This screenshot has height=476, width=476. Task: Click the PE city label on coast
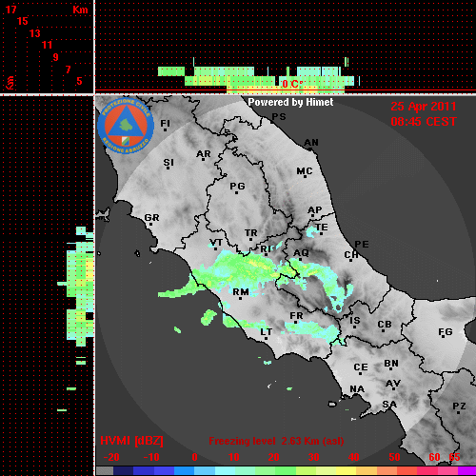(362, 245)
